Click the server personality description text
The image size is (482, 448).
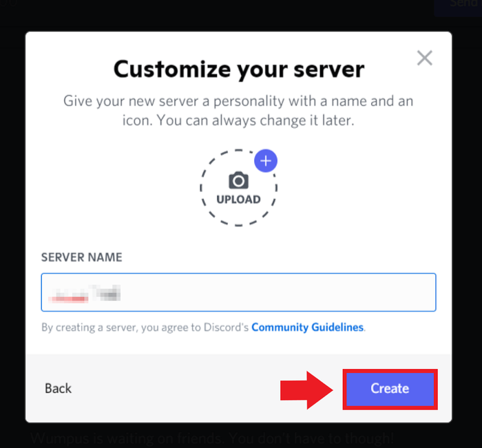tap(238, 111)
